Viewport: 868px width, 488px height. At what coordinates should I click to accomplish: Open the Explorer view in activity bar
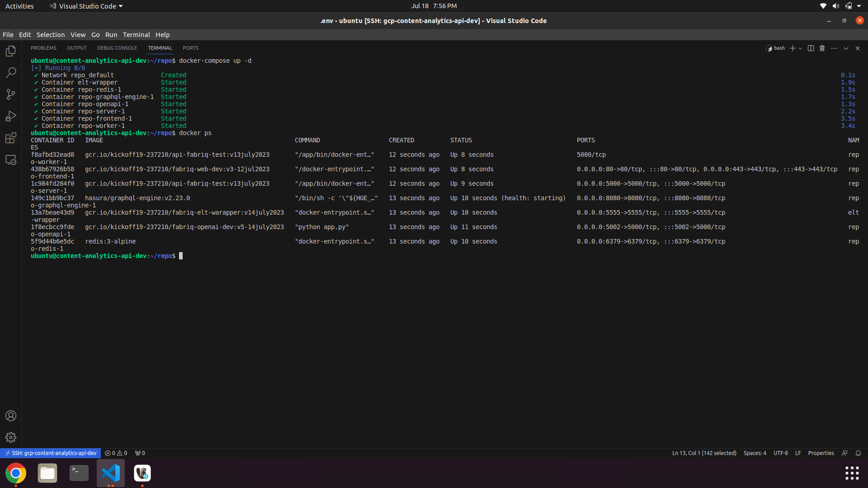pyautogui.click(x=11, y=51)
